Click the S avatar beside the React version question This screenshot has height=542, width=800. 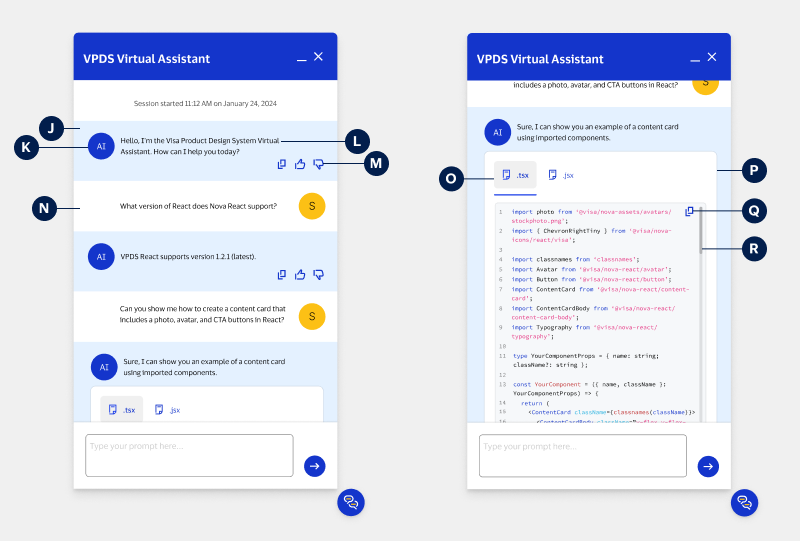coord(312,206)
